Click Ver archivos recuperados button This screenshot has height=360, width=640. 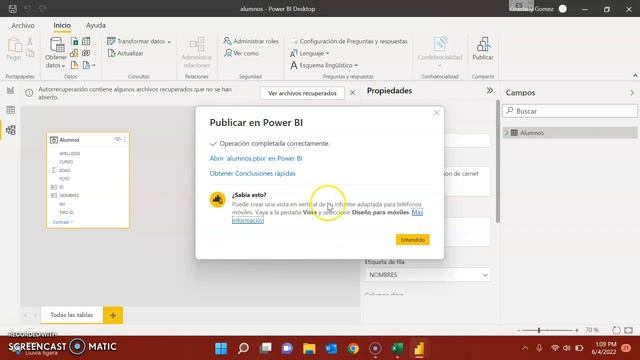[x=302, y=93]
